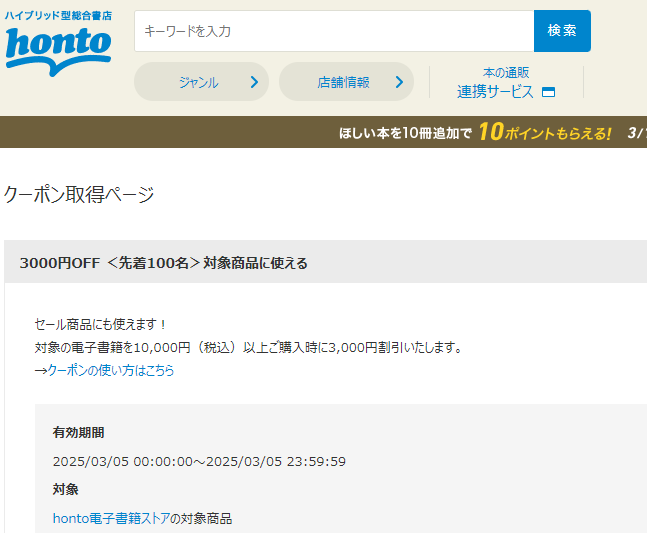Open the ジャンル genre menu

click(201, 82)
